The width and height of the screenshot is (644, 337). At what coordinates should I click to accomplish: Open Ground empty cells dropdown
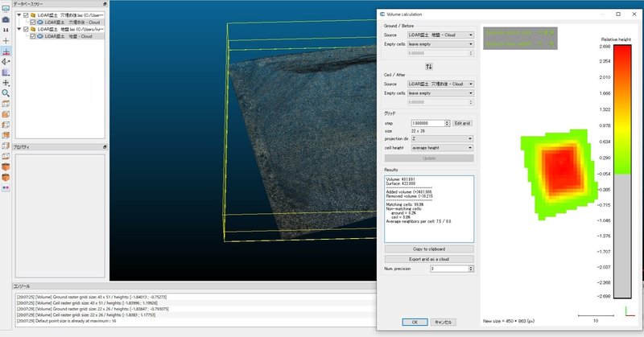click(440, 44)
